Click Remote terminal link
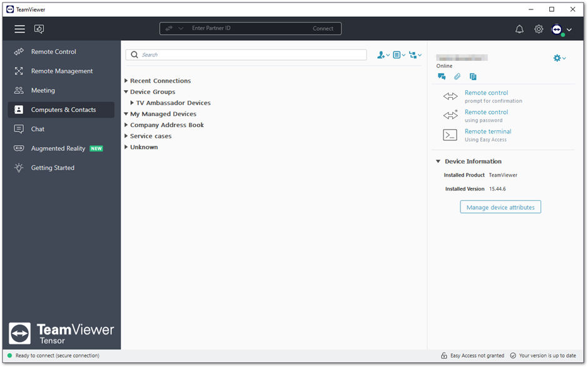The image size is (588, 367). tap(488, 132)
